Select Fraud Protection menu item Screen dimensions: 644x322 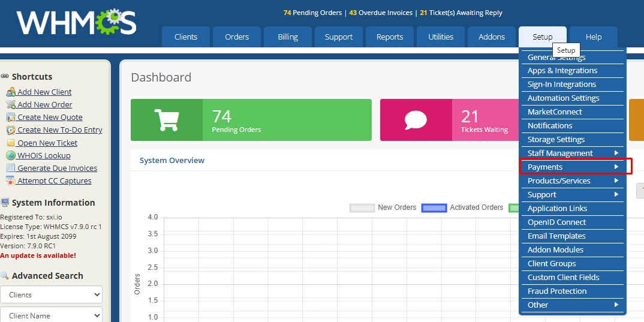coord(573,291)
